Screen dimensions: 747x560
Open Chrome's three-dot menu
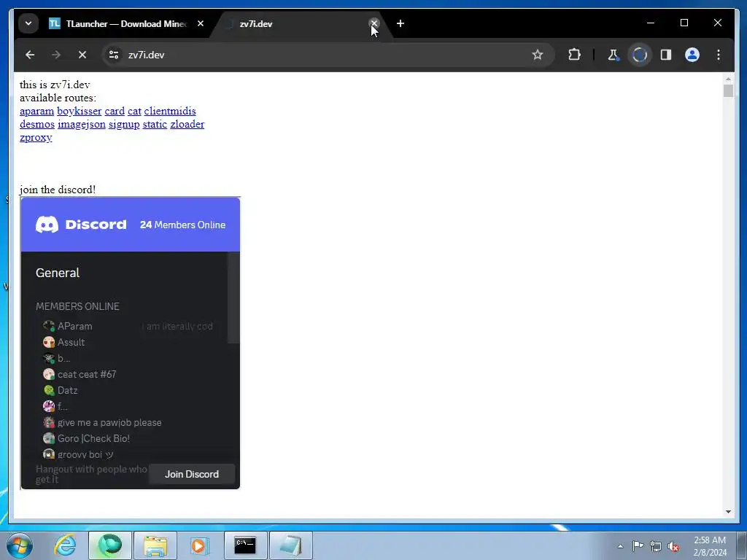pos(719,55)
